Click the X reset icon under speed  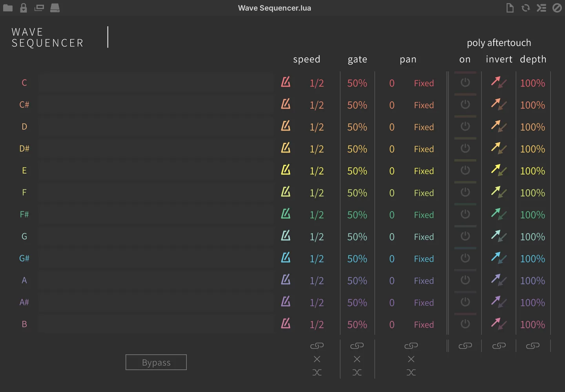(x=317, y=359)
